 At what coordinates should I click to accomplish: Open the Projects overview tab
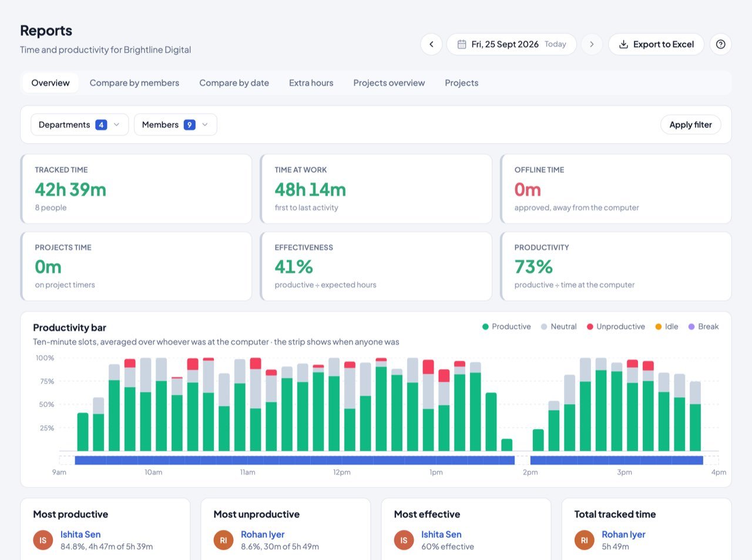[389, 83]
